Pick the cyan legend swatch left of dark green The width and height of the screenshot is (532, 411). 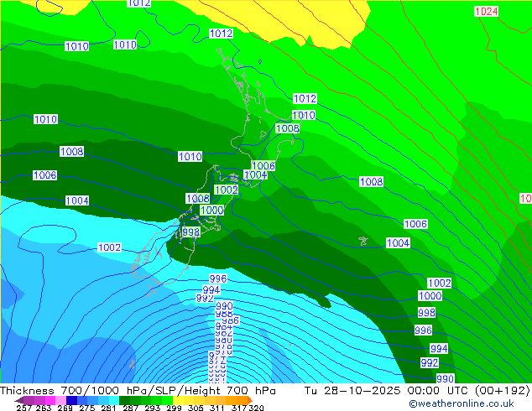click(113, 400)
